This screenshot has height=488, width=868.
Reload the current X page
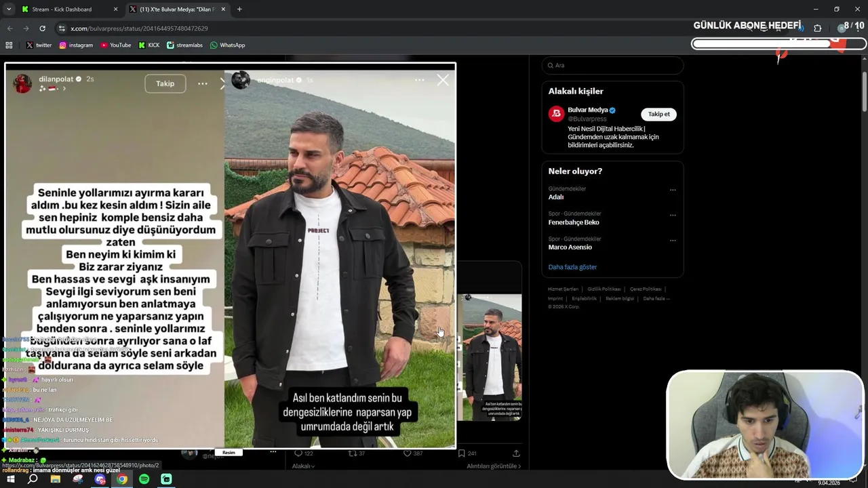(42, 28)
